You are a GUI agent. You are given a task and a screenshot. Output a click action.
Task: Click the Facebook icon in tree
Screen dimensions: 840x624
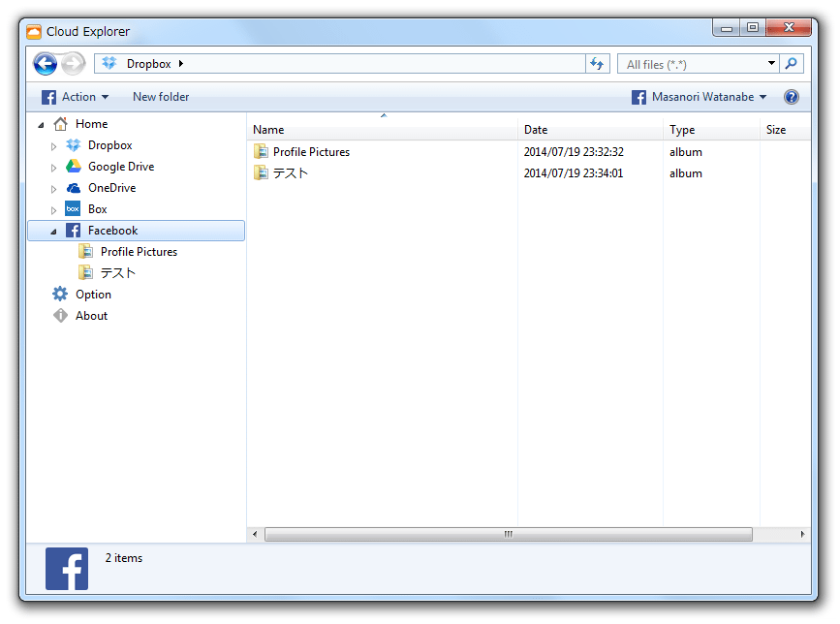click(74, 231)
